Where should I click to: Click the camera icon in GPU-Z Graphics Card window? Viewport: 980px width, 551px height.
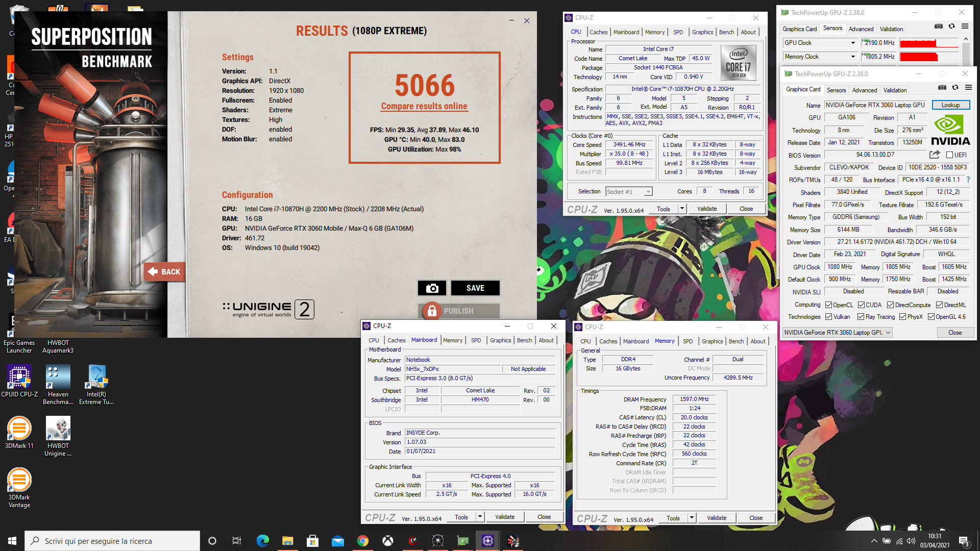[x=942, y=87]
